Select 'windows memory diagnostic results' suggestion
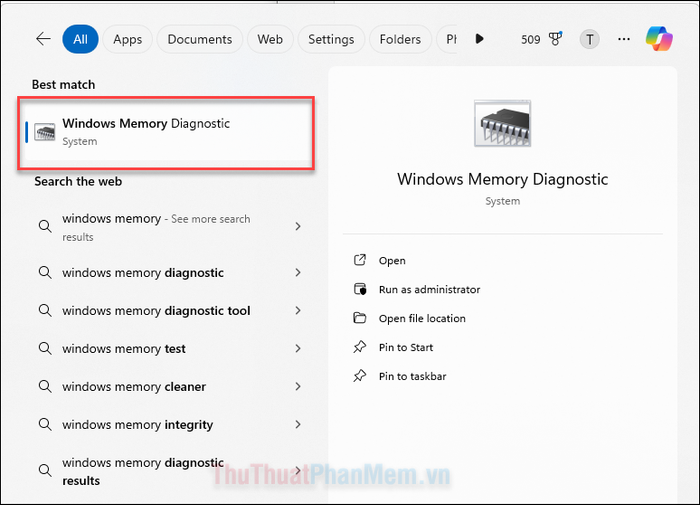 (x=143, y=471)
